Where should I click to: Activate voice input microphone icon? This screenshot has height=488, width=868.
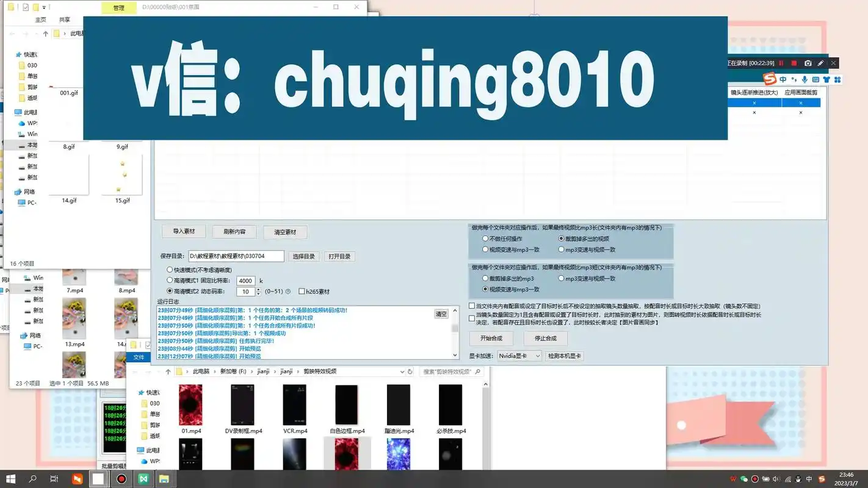pyautogui.click(x=805, y=79)
